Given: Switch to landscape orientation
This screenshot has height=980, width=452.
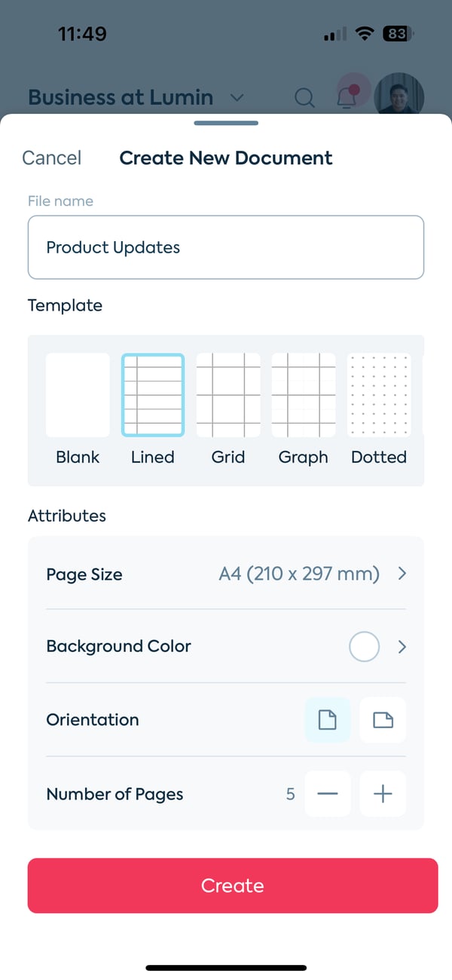Looking at the screenshot, I should pos(382,719).
